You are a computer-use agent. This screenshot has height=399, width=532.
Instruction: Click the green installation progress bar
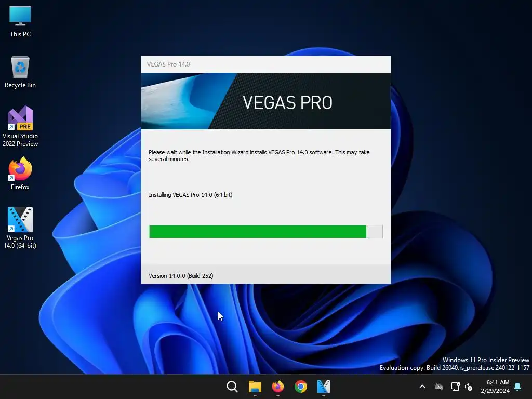click(266, 232)
